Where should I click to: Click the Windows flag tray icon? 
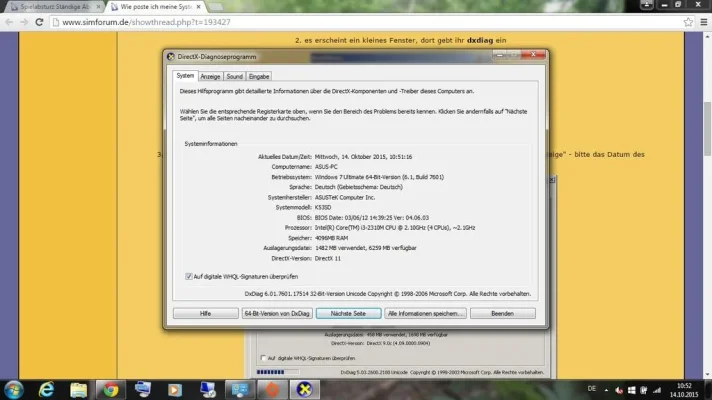(632, 390)
